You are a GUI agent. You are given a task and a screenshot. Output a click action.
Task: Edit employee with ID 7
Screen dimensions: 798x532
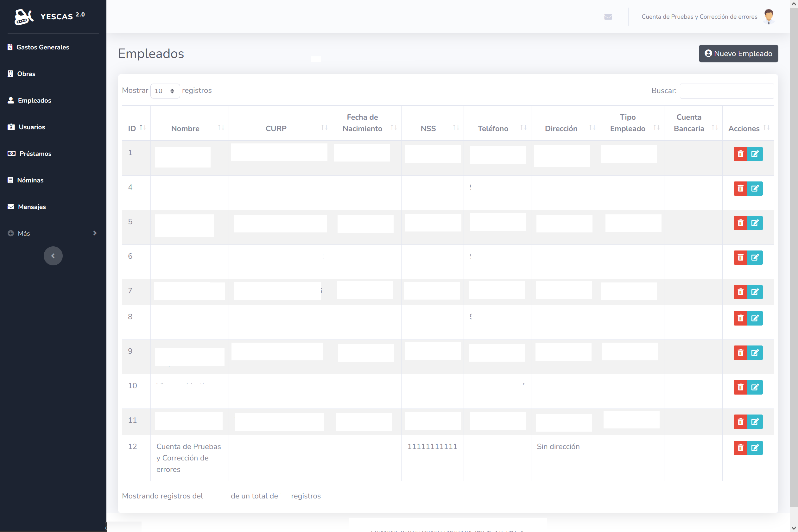[755, 292]
